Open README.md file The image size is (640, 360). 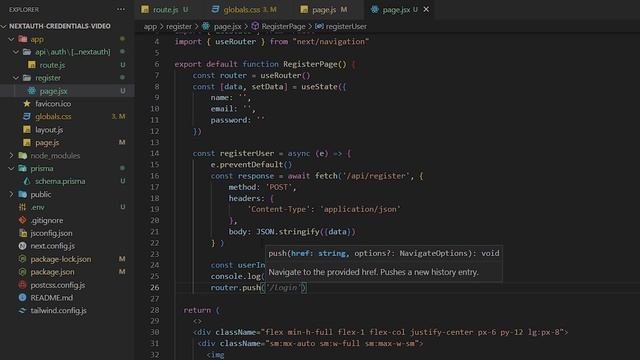51,298
